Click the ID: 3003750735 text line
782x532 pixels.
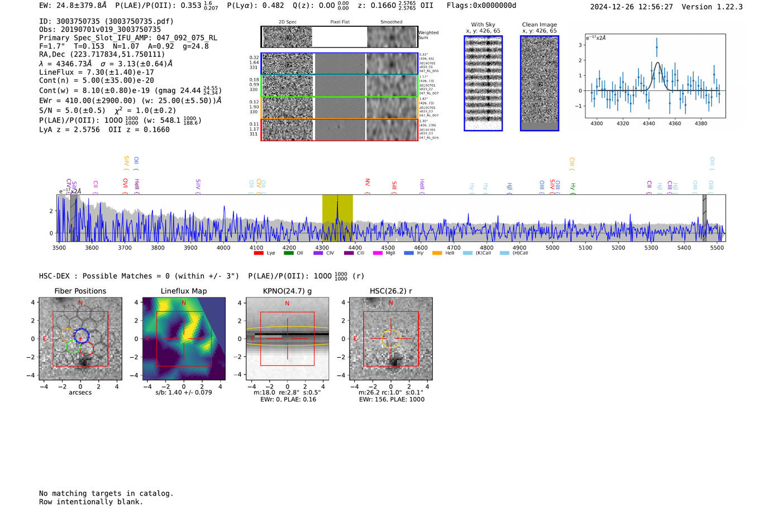click(x=106, y=21)
